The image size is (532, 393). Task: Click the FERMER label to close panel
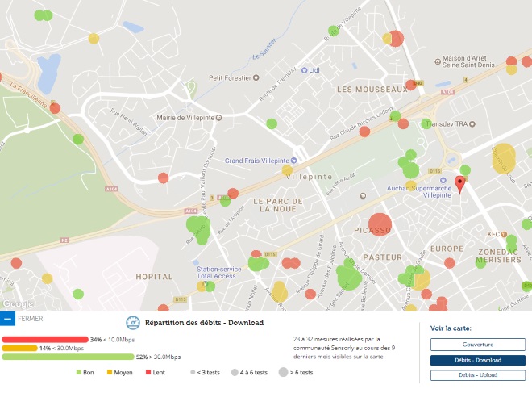click(x=31, y=319)
